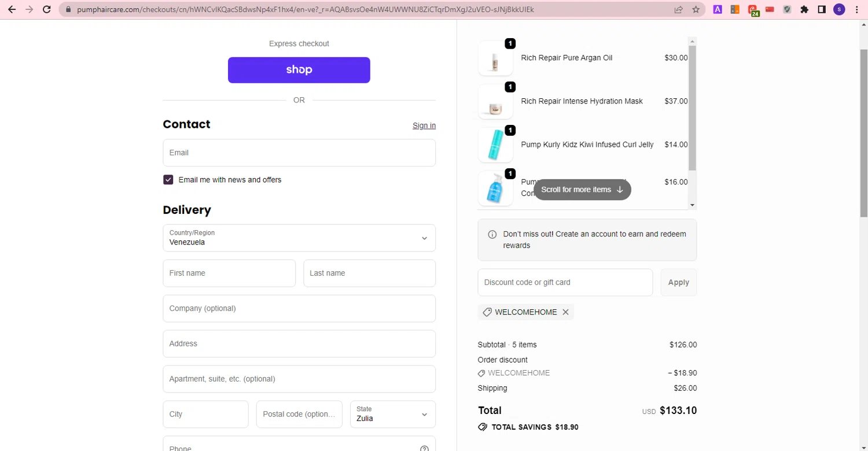The width and height of the screenshot is (868, 451).
Task: Share this page via address bar icon
Action: coord(678,9)
